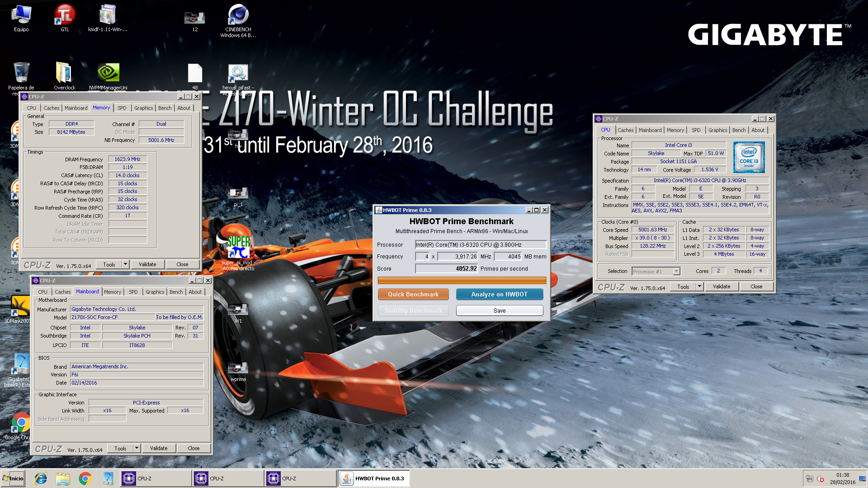
Task: Open Caches tab in mainboard CPU-Z window
Action: (63, 292)
